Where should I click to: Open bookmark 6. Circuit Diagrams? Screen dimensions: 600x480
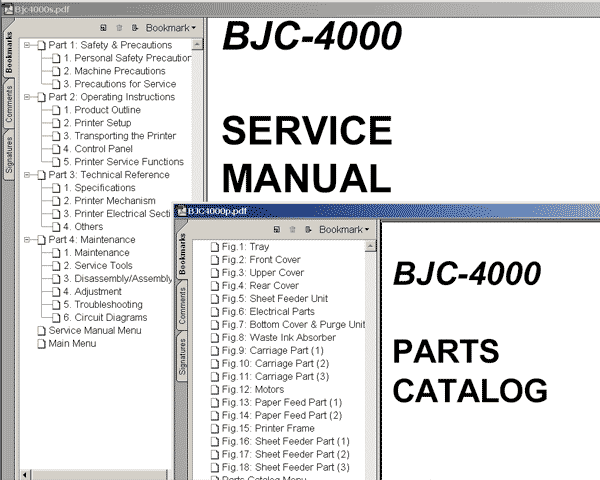click(105, 318)
